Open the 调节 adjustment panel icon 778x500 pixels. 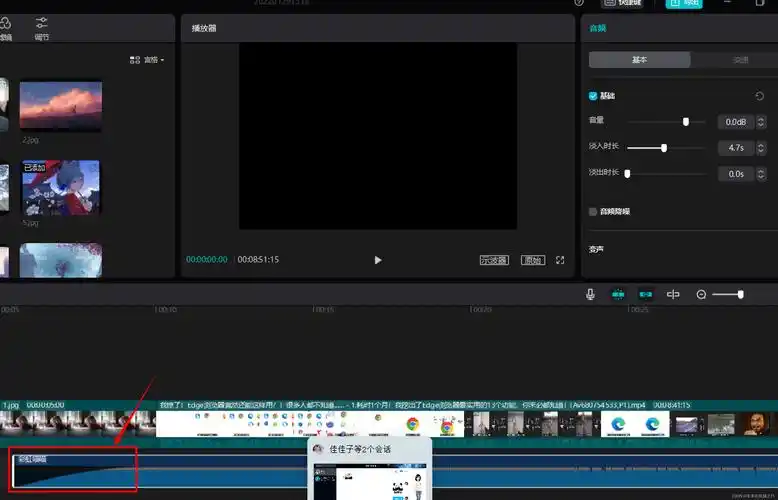41,27
